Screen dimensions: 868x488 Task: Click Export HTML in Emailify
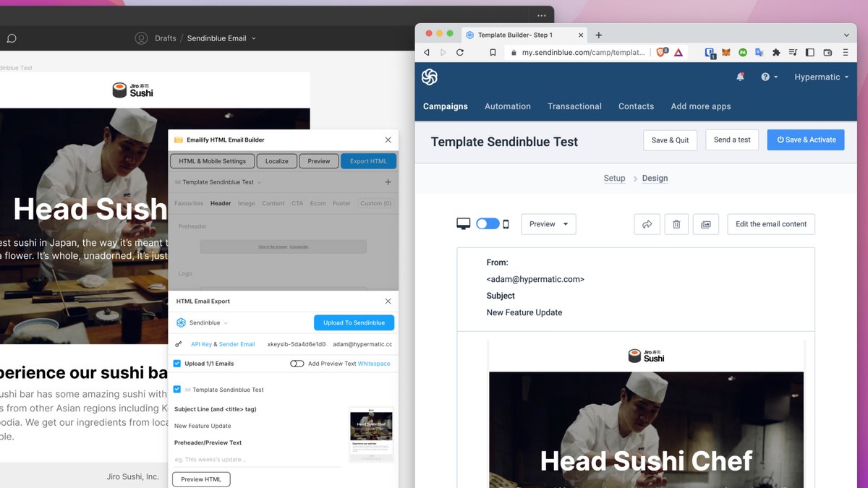click(x=368, y=161)
